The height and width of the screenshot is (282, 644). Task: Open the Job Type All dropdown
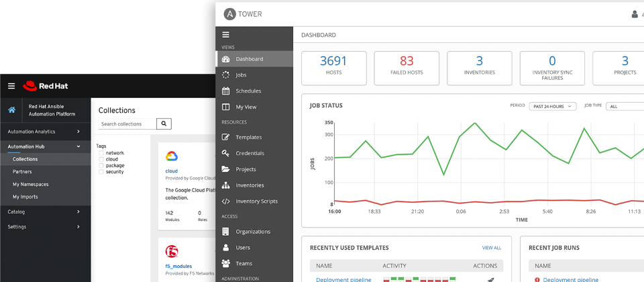coord(625,107)
